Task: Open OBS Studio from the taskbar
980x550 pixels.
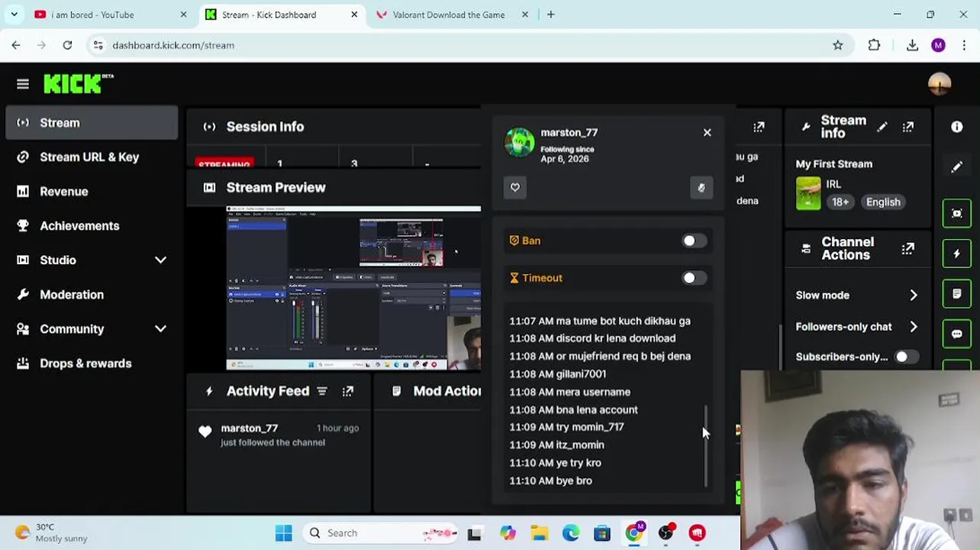Action: (x=666, y=533)
